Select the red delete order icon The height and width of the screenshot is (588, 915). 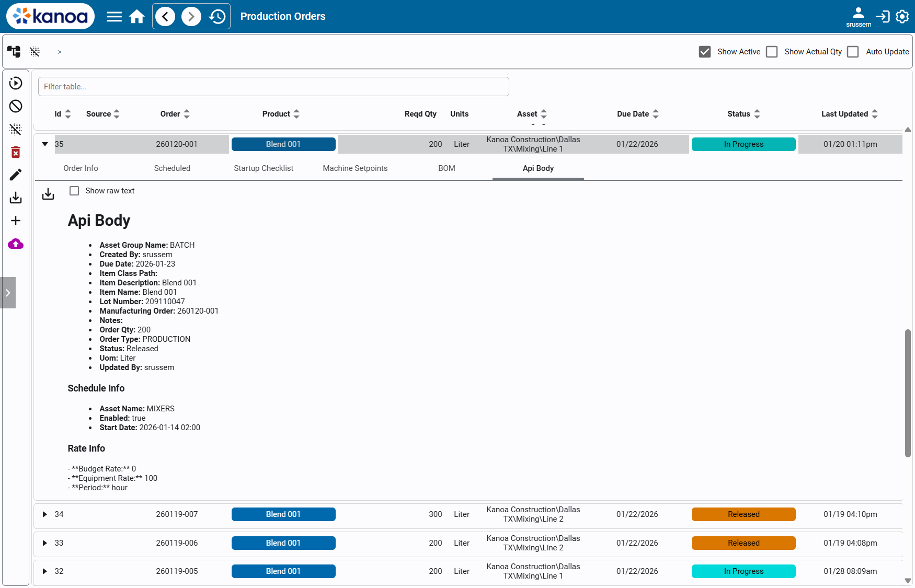coord(15,152)
